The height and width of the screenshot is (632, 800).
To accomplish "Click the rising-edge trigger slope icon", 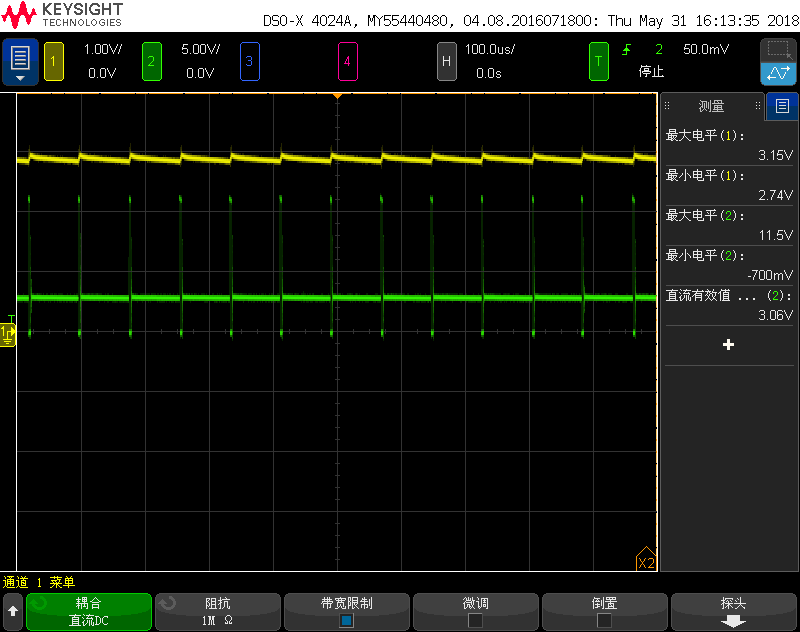I will pos(627,49).
